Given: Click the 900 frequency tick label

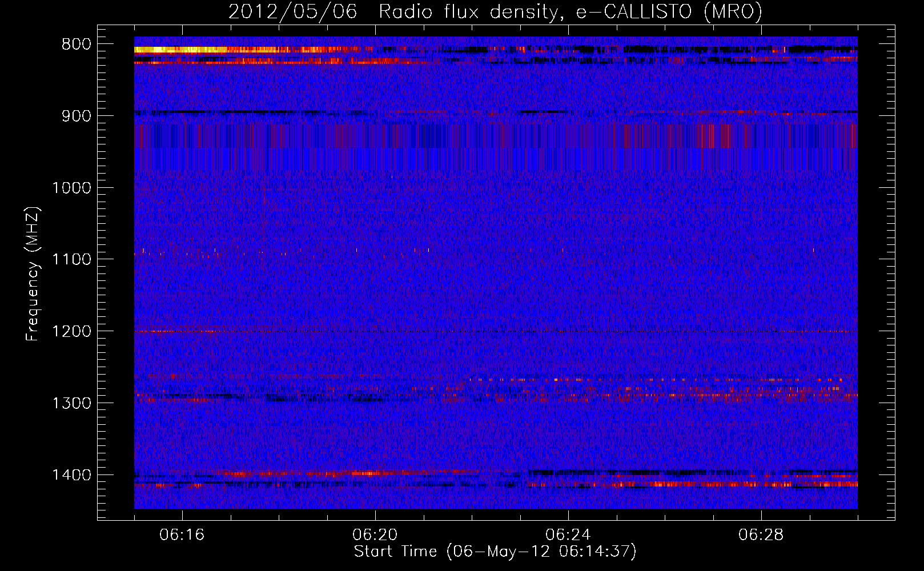Looking at the screenshot, I should 76,116.
